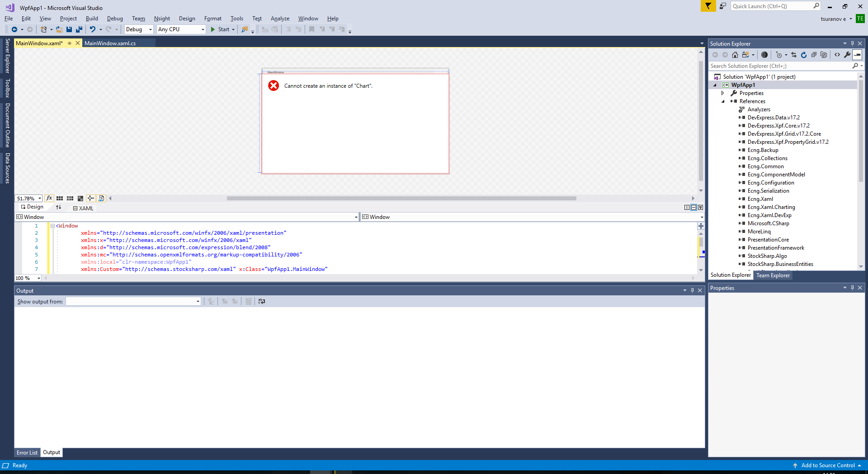Switch to the XAML pane tab

point(83,209)
